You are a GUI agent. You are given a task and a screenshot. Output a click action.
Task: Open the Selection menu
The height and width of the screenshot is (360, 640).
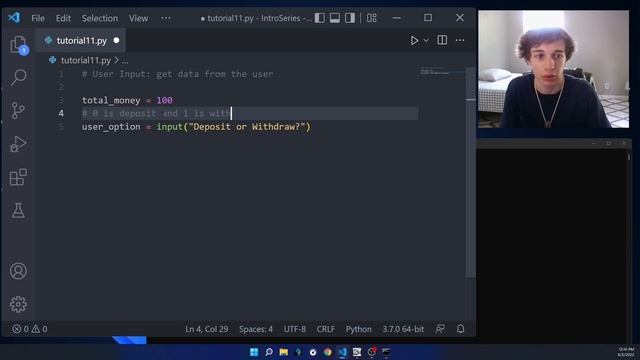coord(100,18)
